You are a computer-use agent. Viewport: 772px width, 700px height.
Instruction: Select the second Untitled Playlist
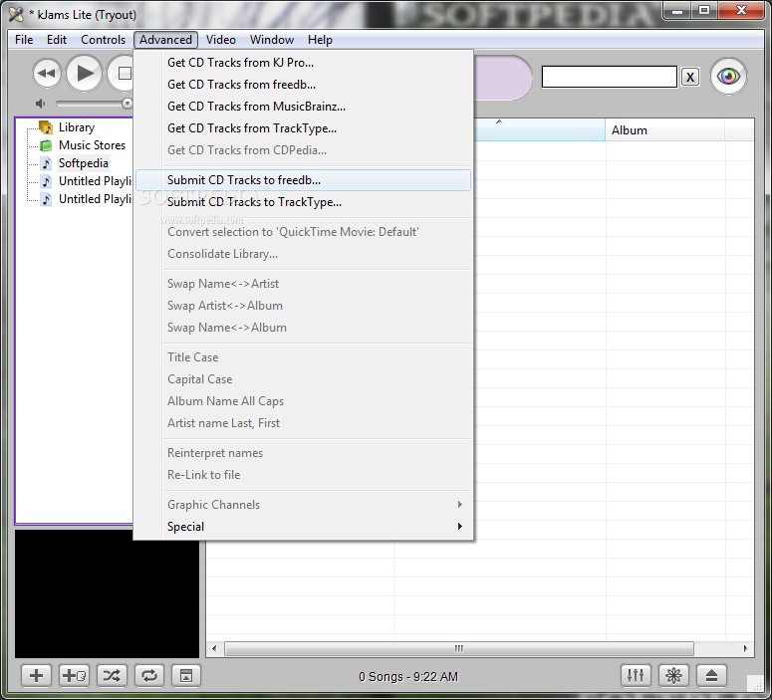(95, 199)
